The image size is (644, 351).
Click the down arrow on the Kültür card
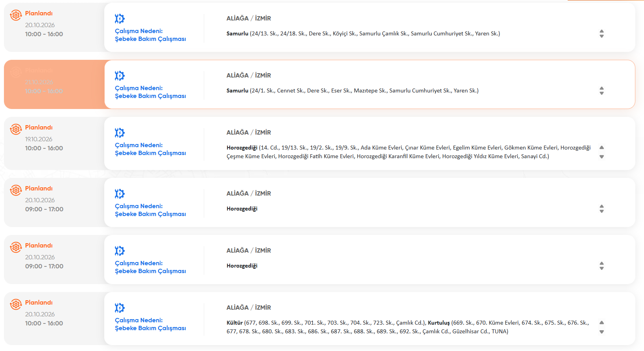pyautogui.click(x=602, y=332)
